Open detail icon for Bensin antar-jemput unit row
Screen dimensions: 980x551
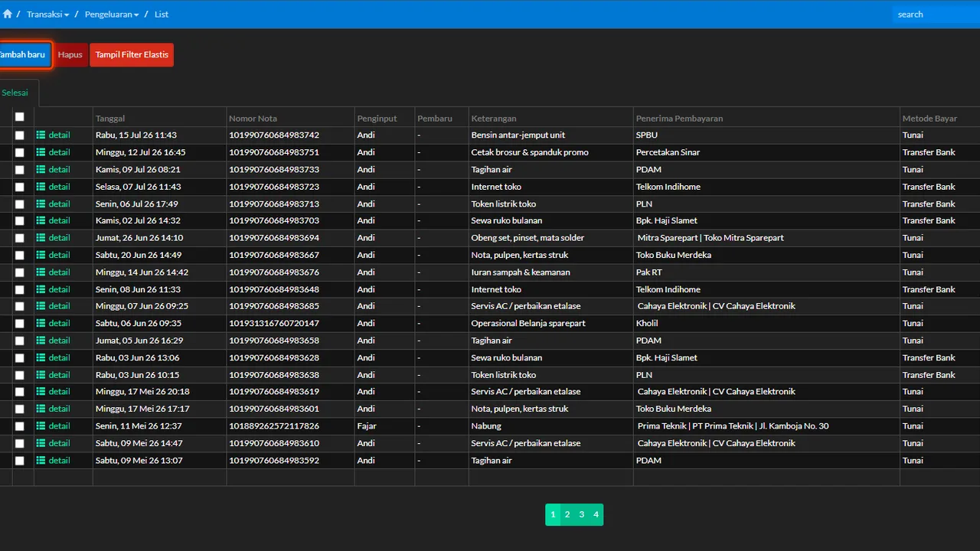(41, 135)
